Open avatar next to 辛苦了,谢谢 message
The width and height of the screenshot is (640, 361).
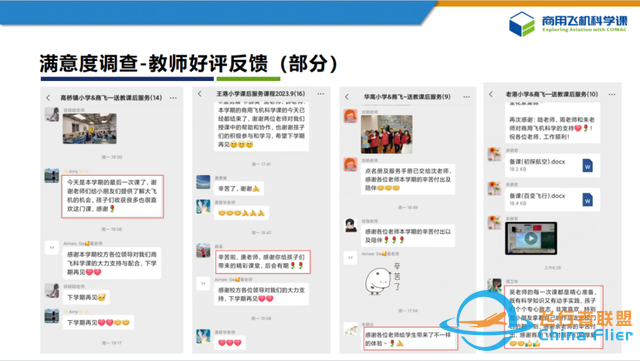203,182
